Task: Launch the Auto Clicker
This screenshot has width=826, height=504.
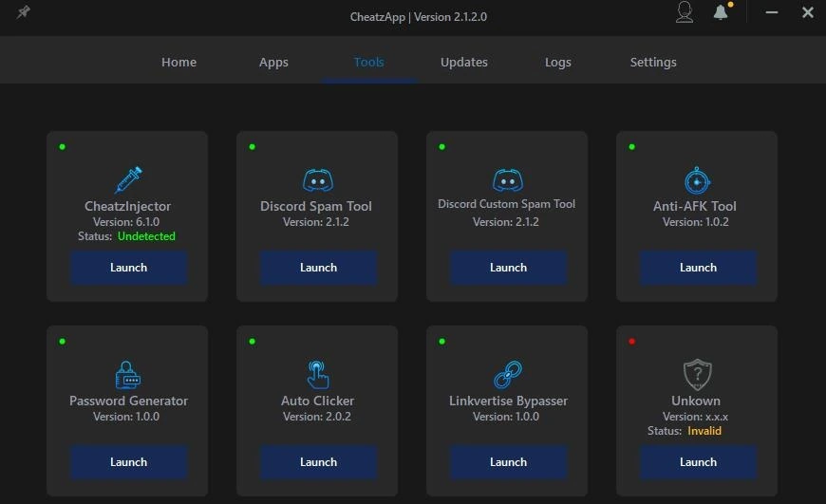Action: [318, 462]
